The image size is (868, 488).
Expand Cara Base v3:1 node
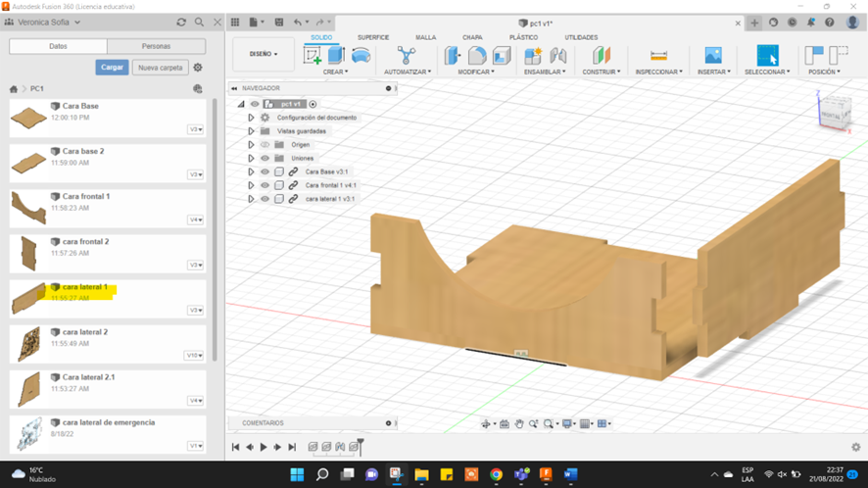[x=251, y=171]
